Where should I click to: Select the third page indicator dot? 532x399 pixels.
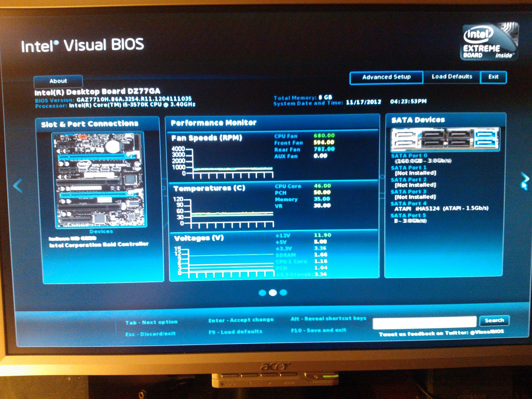pos(283,292)
